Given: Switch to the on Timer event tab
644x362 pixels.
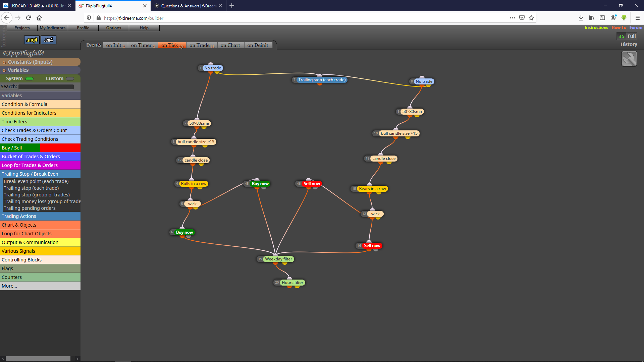Looking at the screenshot, I should pyautogui.click(x=143, y=45).
